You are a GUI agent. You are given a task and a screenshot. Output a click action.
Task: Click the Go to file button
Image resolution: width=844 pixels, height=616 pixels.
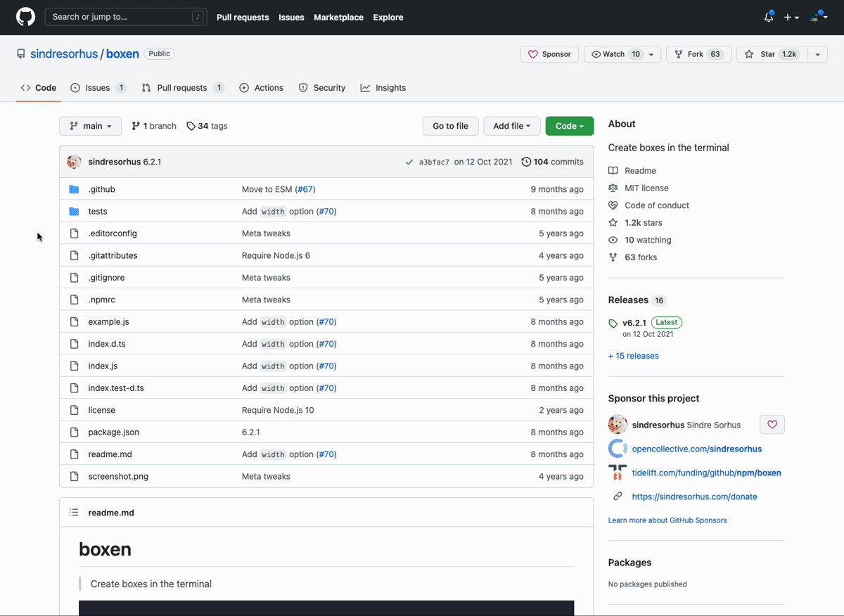point(450,126)
